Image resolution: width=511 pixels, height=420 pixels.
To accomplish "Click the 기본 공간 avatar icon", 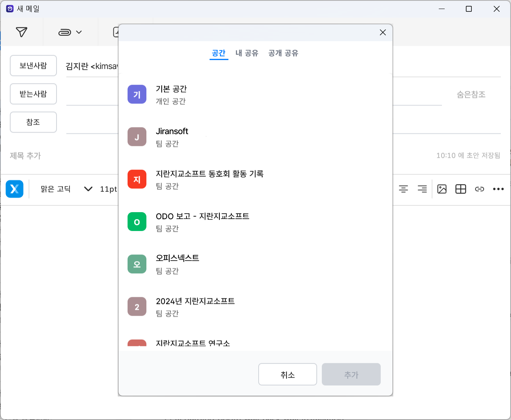I will point(137,94).
